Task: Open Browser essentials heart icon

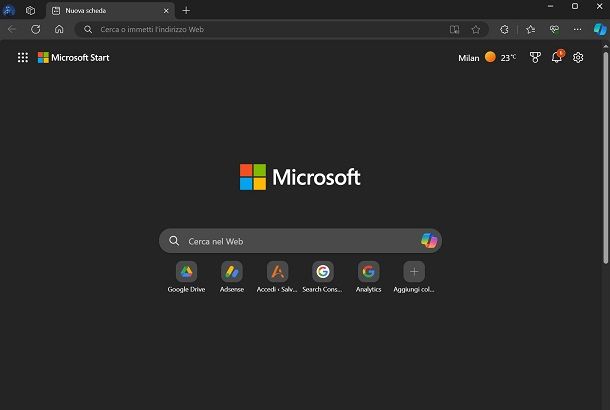Action: point(554,30)
